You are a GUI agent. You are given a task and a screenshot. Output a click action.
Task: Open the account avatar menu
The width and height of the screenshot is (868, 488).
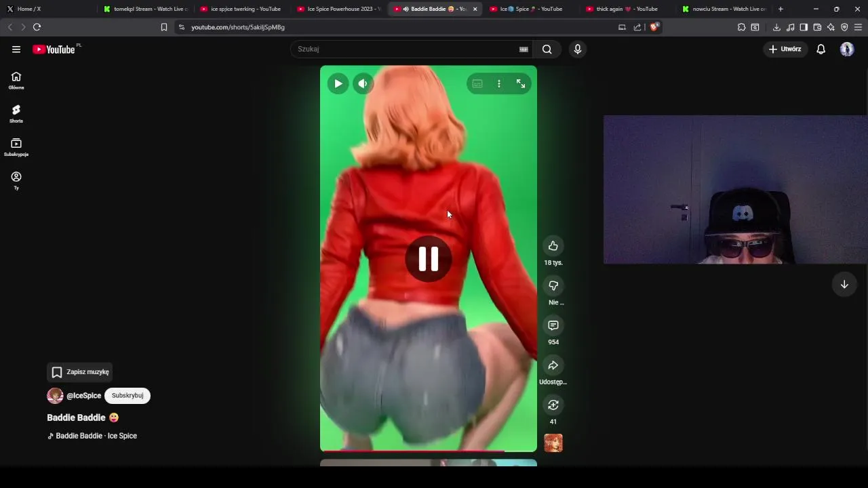coord(847,49)
